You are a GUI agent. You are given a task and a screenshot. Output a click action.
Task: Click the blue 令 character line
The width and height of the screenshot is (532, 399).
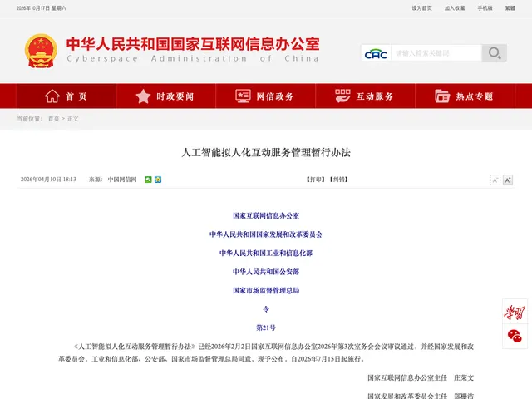coord(266,309)
